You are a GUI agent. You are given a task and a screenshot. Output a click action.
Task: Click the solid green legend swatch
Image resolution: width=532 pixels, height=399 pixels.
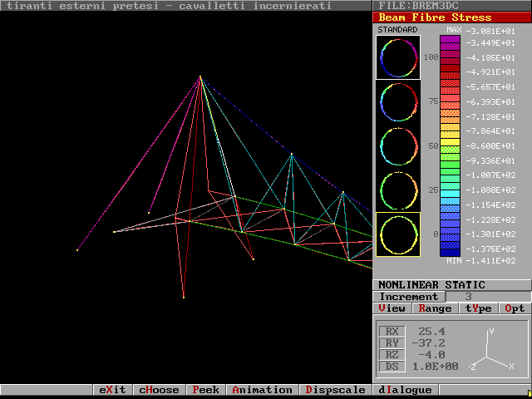[x=450, y=165]
